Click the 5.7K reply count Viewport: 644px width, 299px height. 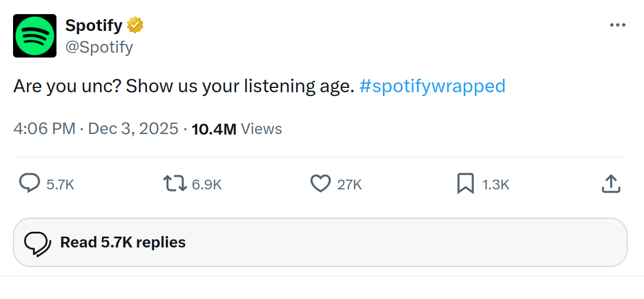[x=60, y=185]
